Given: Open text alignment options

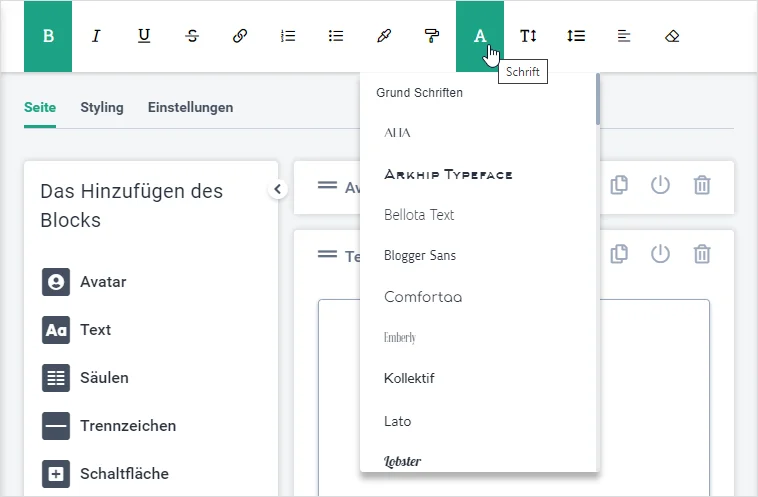Looking at the screenshot, I should tap(624, 36).
